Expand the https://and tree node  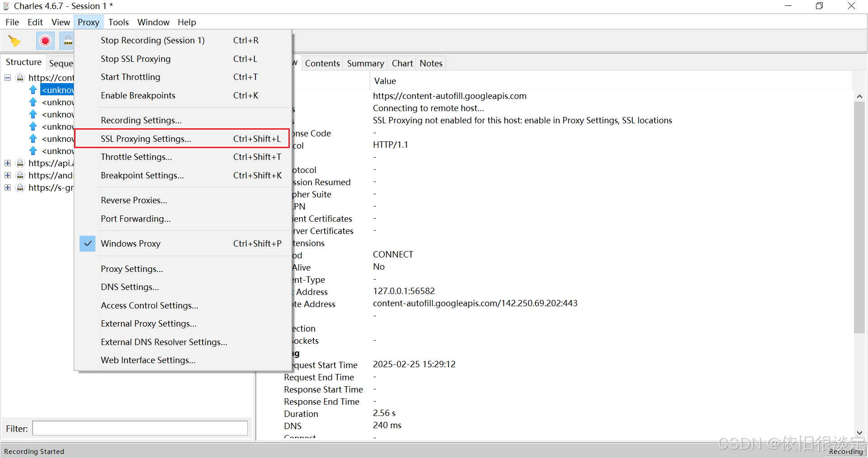pyautogui.click(x=8, y=175)
